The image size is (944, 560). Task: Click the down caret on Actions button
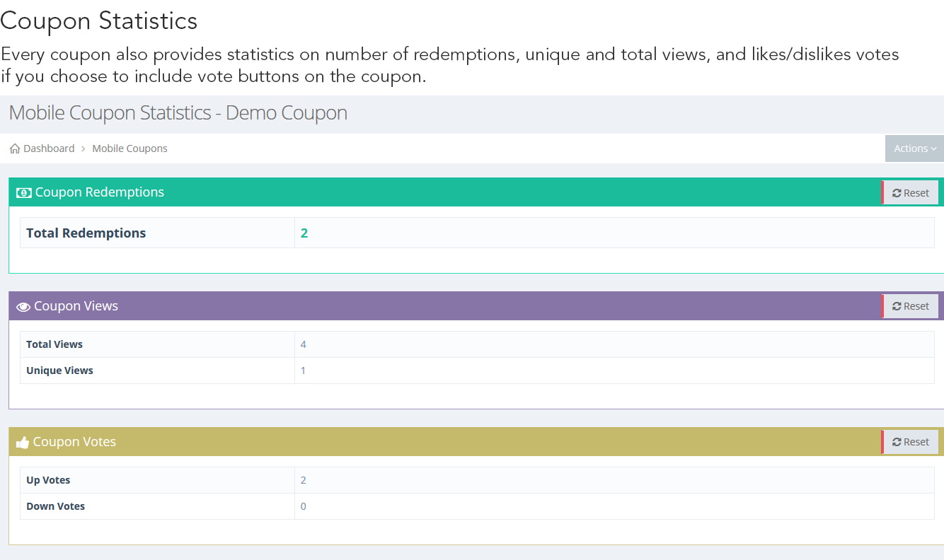[x=934, y=148]
